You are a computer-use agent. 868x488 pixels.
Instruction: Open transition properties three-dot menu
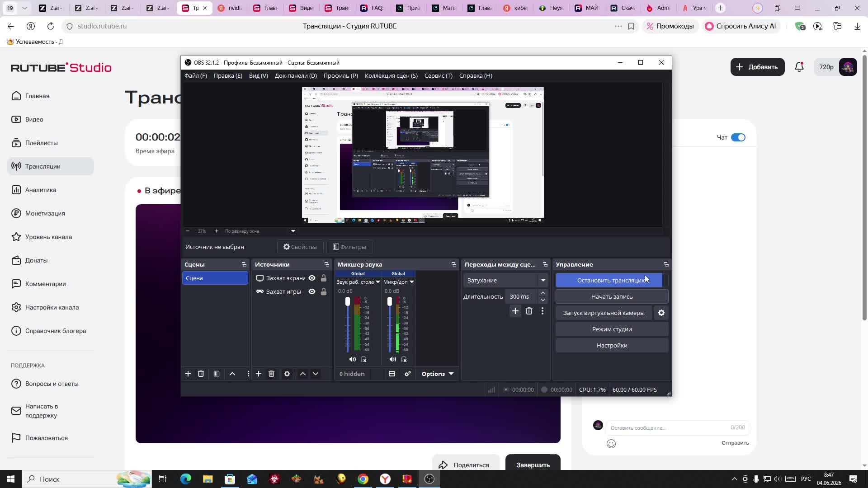(x=542, y=311)
